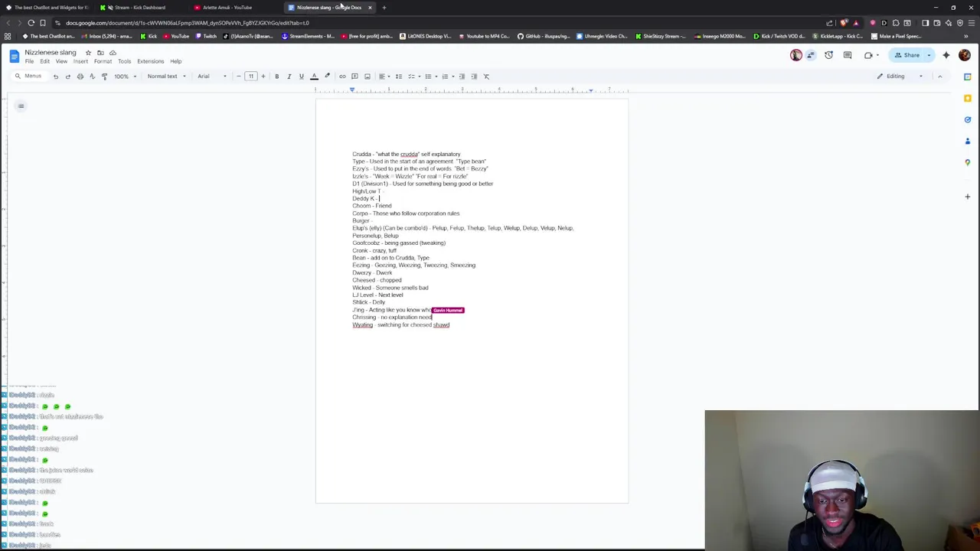Click the Move document folder icon
The image size is (980, 551).
point(100,53)
